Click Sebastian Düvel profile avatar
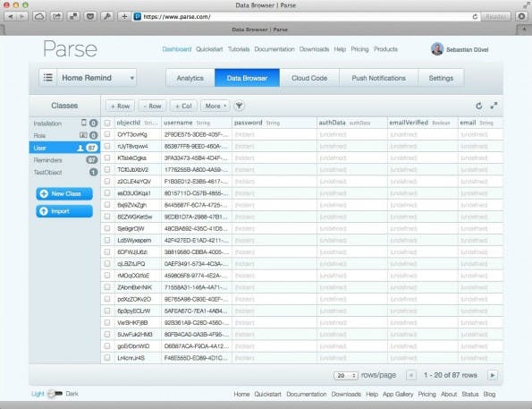This screenshot has width=532, height=409. pyautogui.click(x=437, y=49)
